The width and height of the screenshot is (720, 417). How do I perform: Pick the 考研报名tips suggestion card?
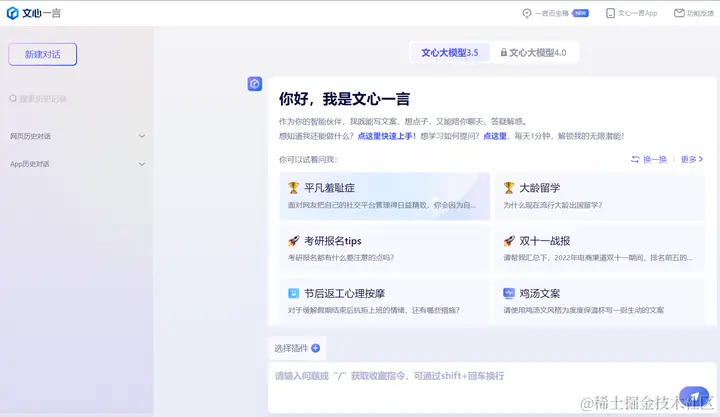tap(384, 248)
